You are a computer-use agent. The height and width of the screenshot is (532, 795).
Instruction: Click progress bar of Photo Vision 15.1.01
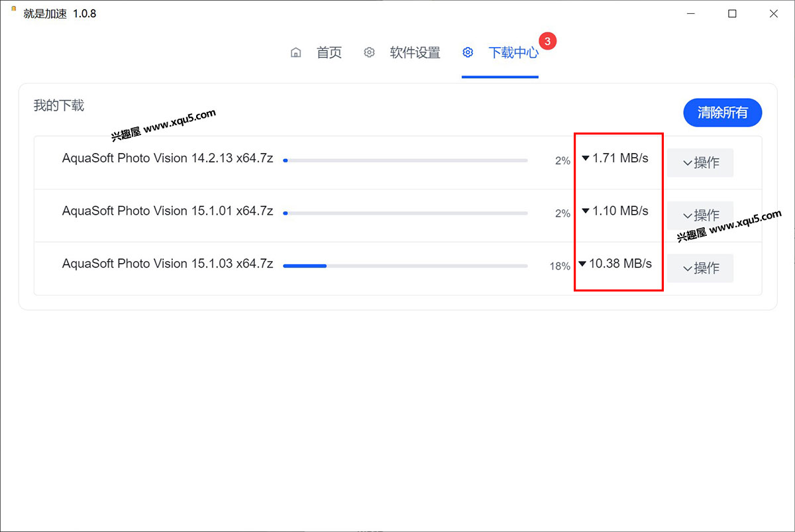point(405,213)
